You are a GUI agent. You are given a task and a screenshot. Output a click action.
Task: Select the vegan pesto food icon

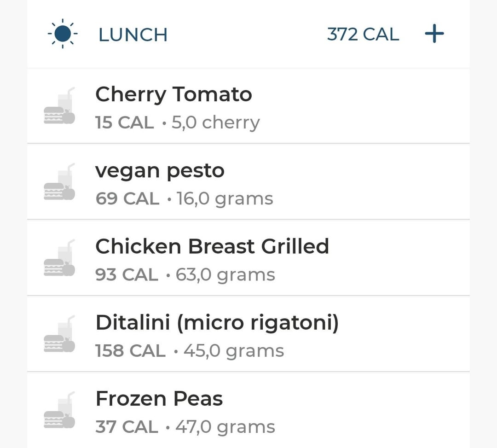pyautogui.click(x=59, y=182)
